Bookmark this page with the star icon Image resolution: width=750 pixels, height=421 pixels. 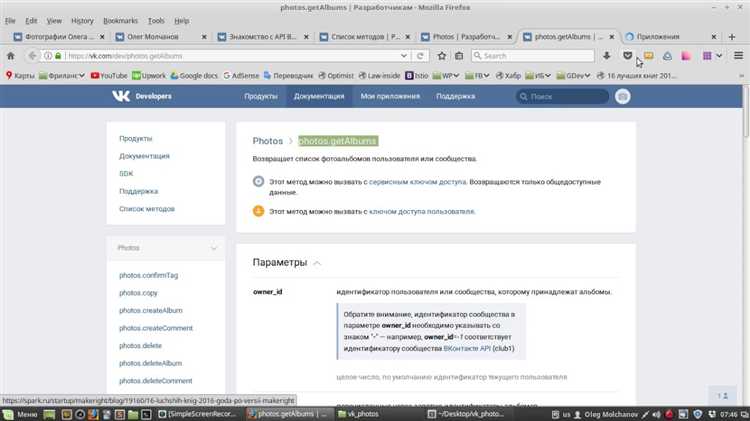pyautogui.click(x=441, y=56)
